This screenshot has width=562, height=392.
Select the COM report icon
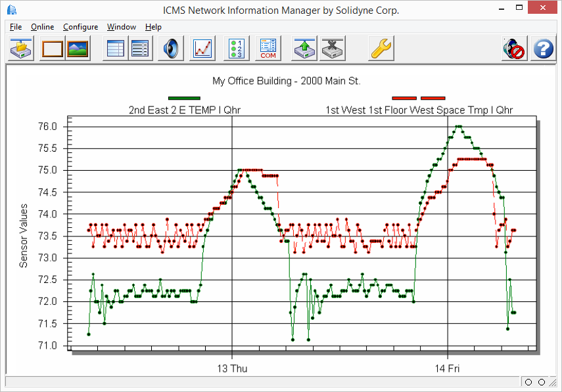tap(268, 48)
